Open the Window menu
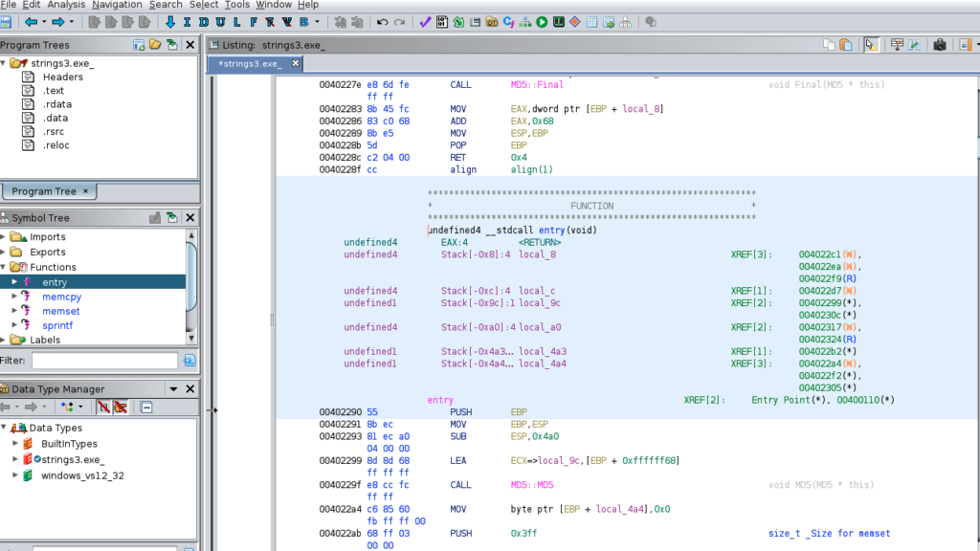 274,5
